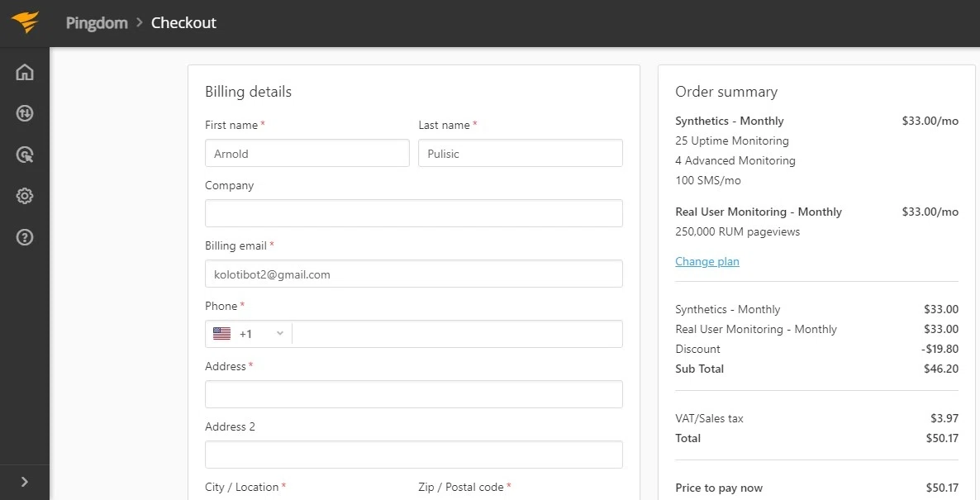Focus the Phone number field
This screenshot has width=980, height=500.
457,334
